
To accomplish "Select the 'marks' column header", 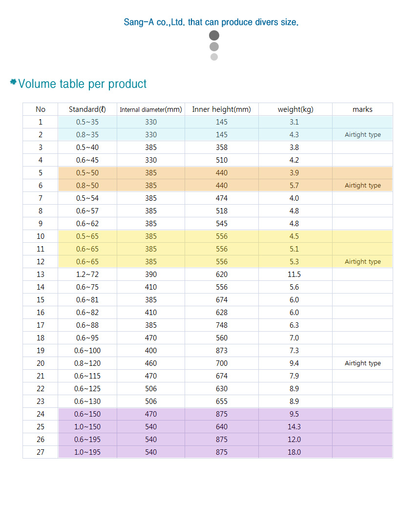I will 362,109.
